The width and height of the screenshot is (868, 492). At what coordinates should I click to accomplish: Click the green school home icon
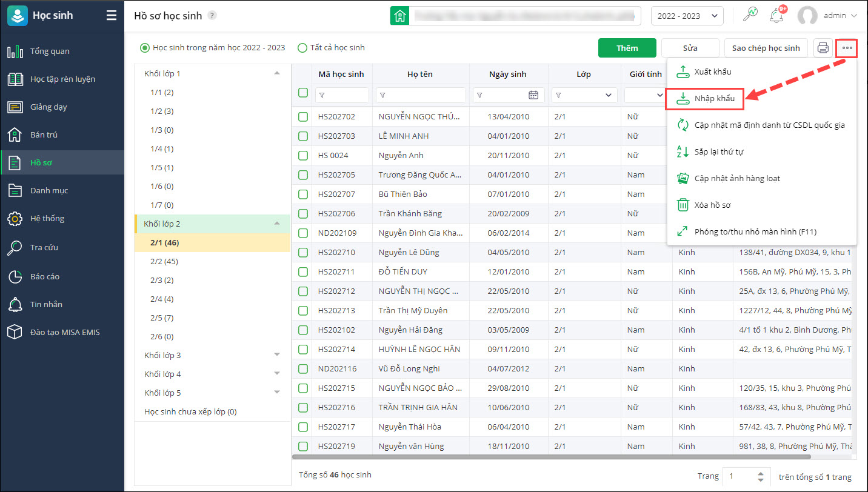coord(399,16)
